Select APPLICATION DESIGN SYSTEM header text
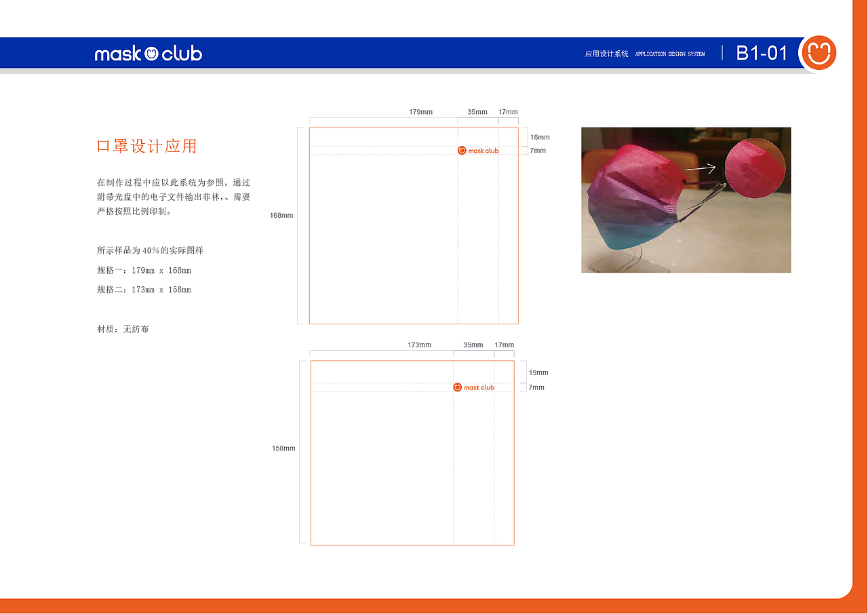This screenshot has width=868, height=614. click(670, 54)
